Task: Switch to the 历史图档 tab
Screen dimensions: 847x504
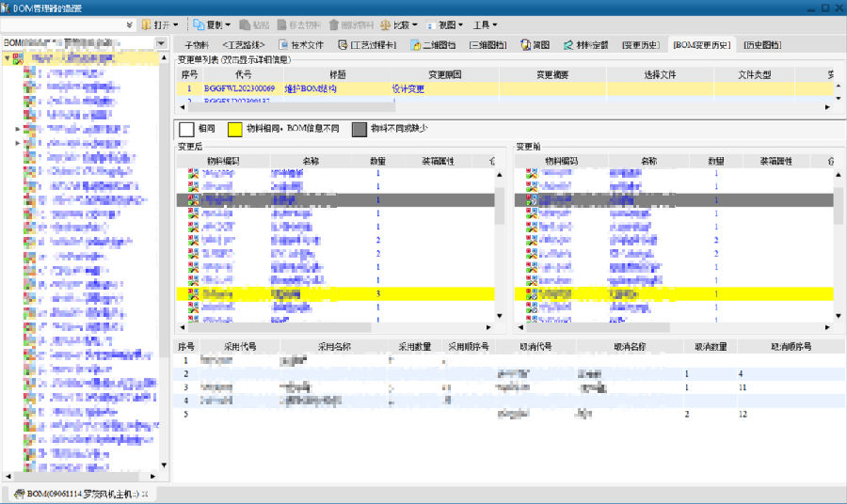Action: click(760, 44)
